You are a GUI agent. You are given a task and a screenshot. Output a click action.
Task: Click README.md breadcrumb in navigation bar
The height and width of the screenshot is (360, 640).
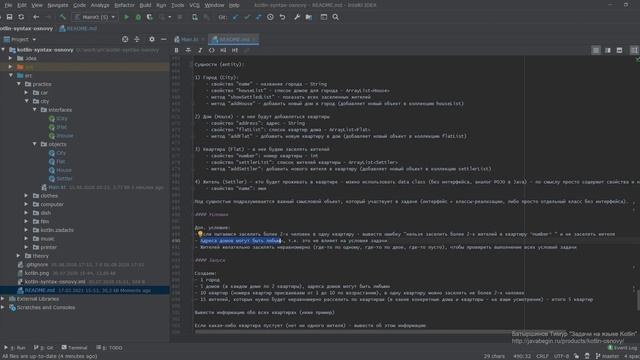point(78,29)
